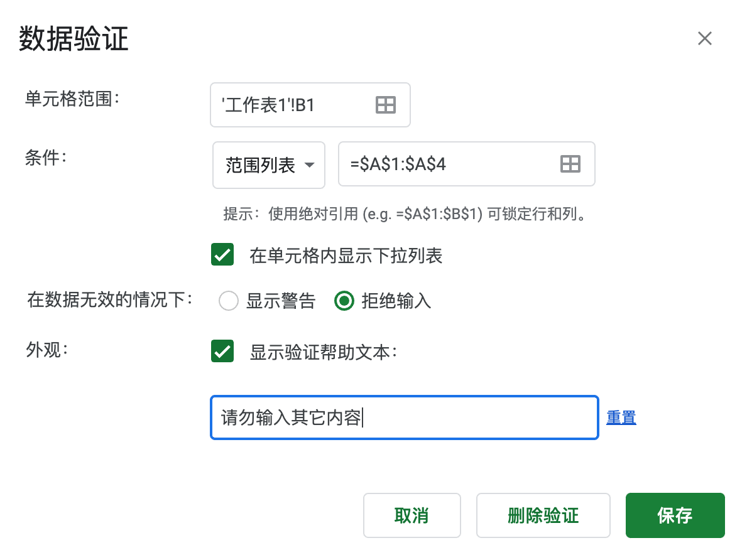Click the 显示验证帮助文本 label text

click(324, 352)
